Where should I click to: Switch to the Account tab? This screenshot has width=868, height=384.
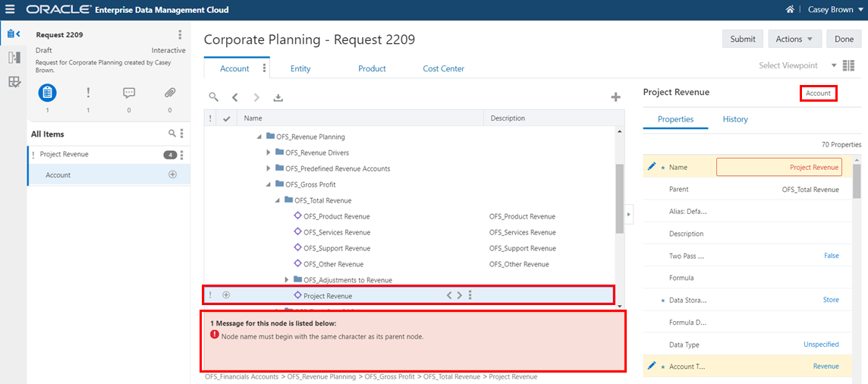click(234, 68)
